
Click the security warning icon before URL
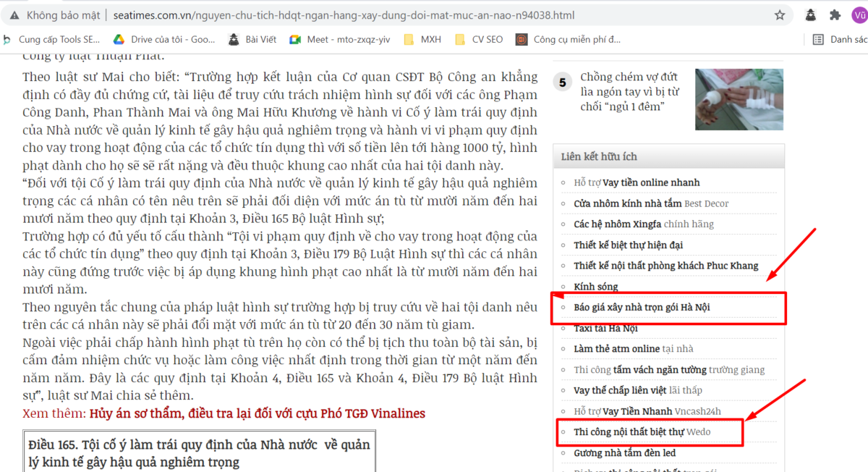coord(13,15)
